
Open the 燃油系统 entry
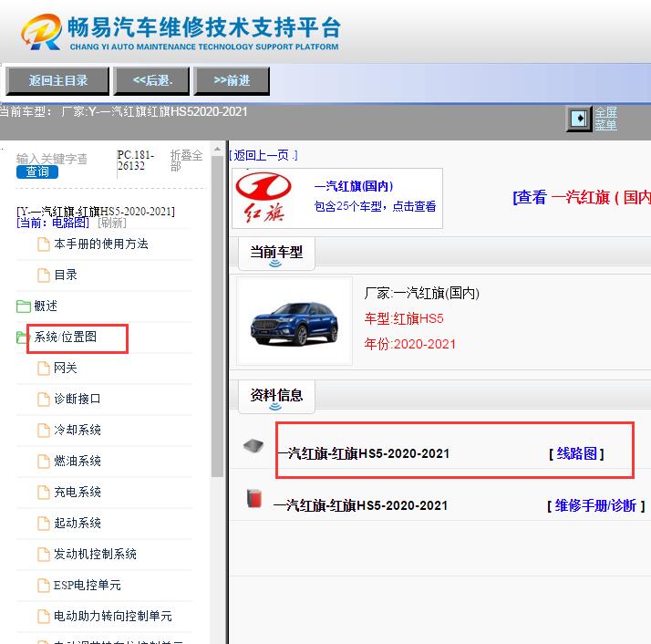pos(77,462)
